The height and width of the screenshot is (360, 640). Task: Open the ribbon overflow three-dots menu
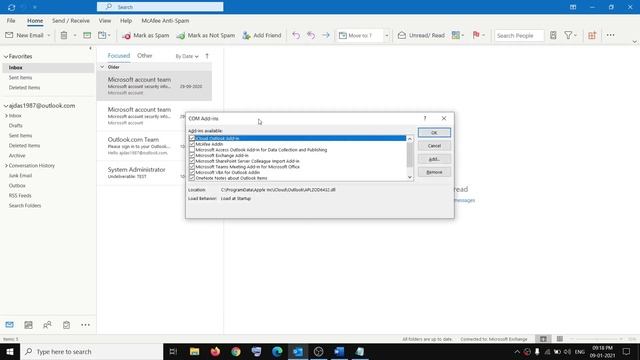pyautogui.click(x=610, y=36)
